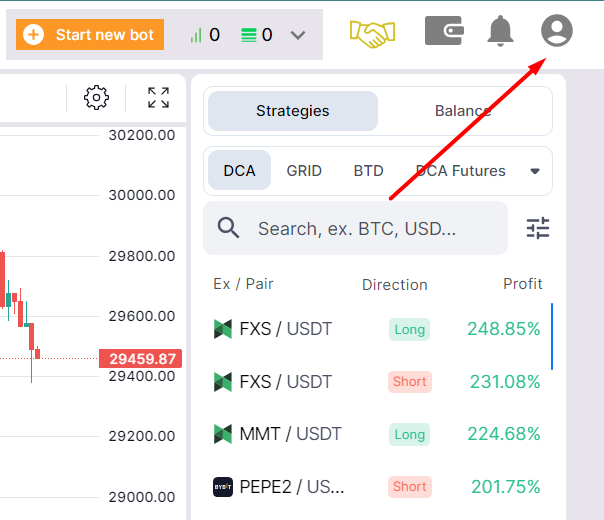Switch to the Strategies tab
Viewport: 604px width, 520px height.
pos(292,111)
